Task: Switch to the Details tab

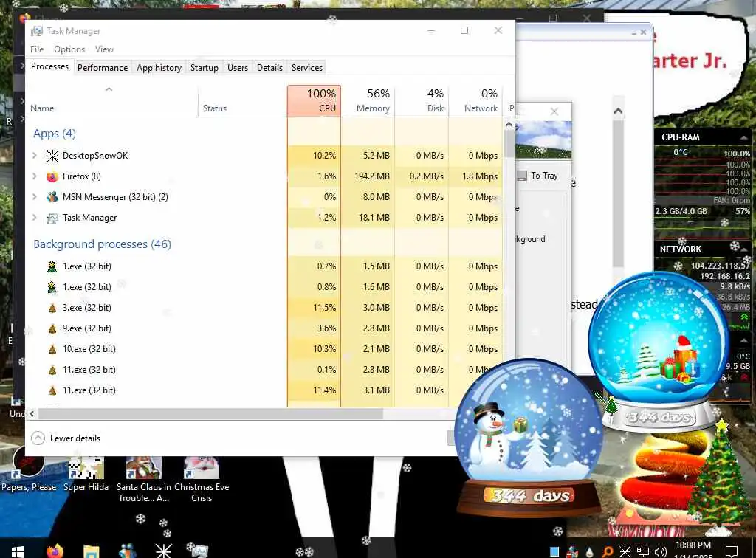Action: pyautogui.click(x=269, y=68)
